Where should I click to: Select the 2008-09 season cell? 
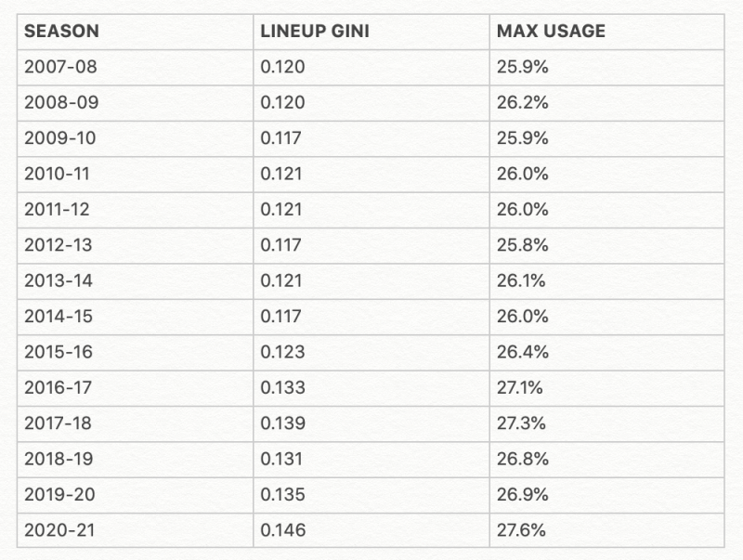[60, 102]
